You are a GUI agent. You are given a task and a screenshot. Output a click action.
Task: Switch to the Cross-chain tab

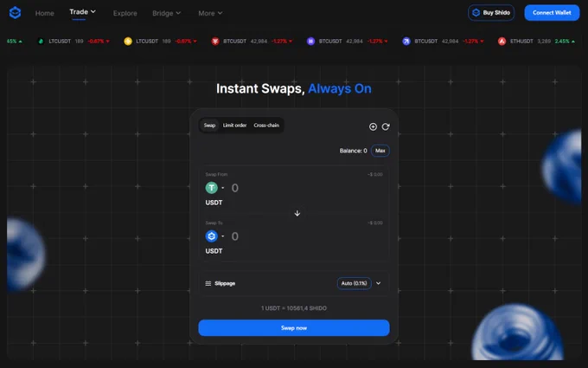click(266, 126)
